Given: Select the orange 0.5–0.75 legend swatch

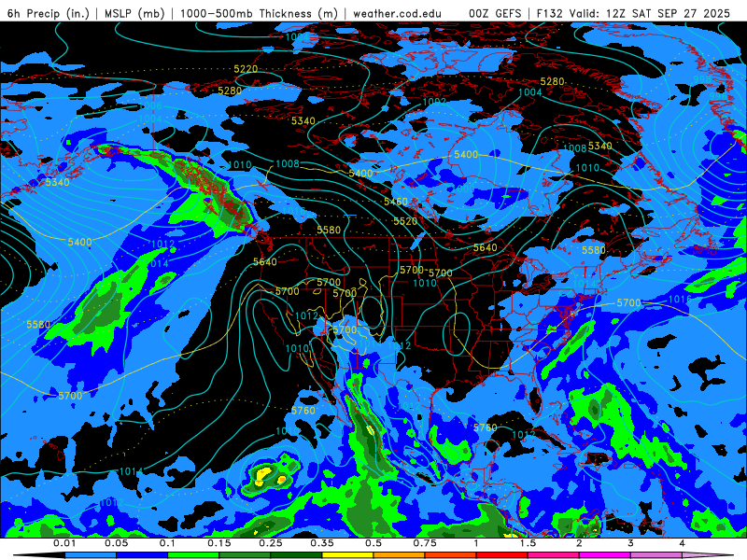Looking at the screenshot, I should (x=400, y=555).
